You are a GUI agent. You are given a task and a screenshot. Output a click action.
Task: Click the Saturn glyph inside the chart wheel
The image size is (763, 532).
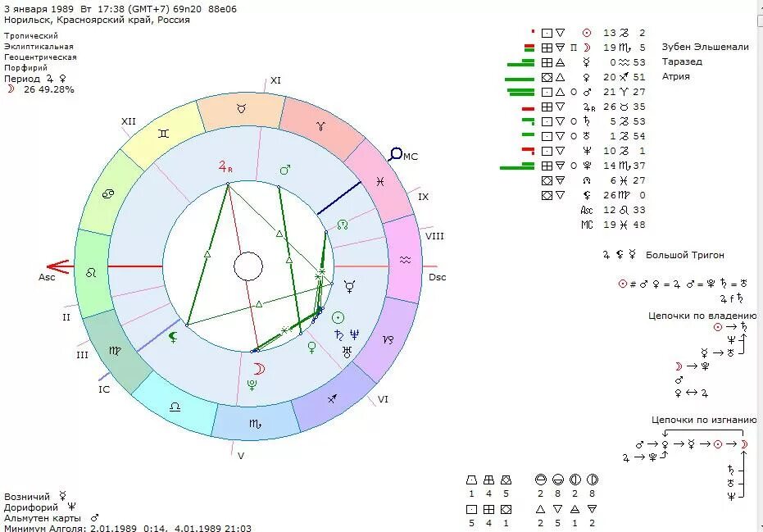(x=339, y=335)
